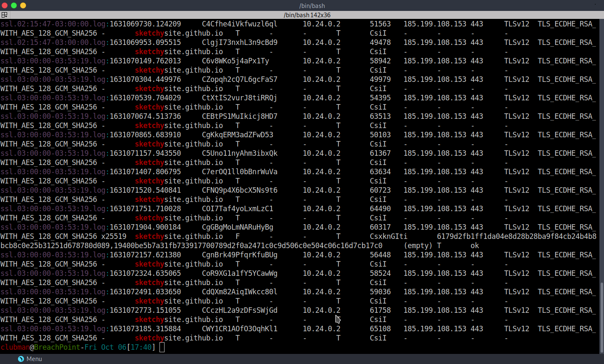Click timestamp 1631071904.900184

point(145,227)
